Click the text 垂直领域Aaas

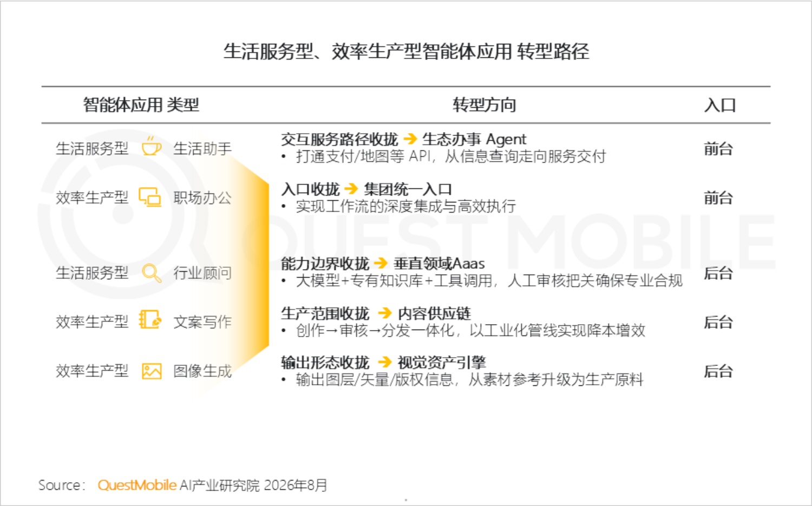pyautogui.click(x=439, y=264)
